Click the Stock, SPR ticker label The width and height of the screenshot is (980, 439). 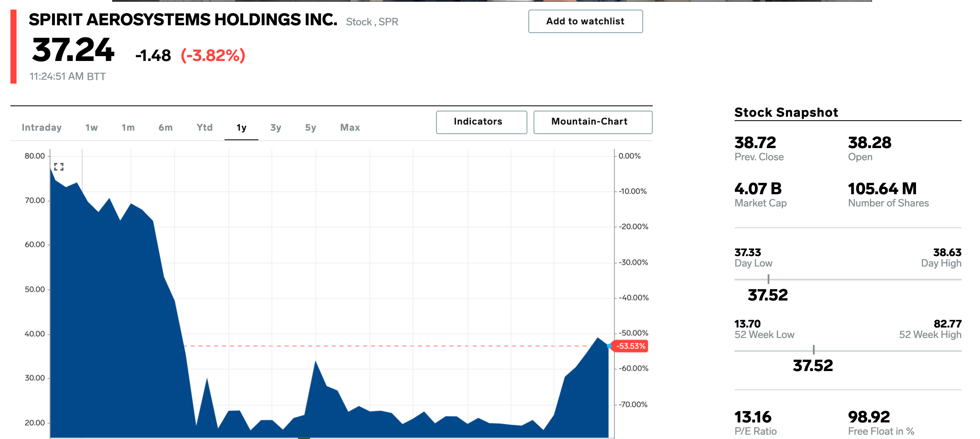[372, 22]
